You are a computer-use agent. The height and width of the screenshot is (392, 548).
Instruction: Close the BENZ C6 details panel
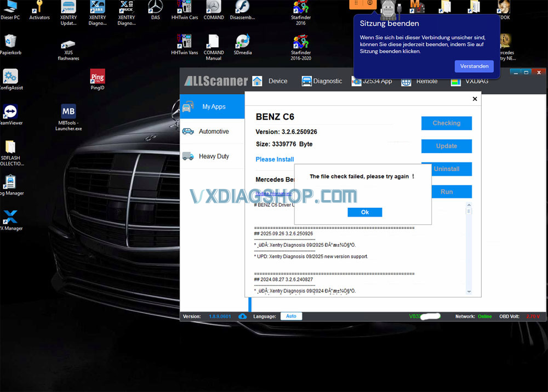[475, 99]
